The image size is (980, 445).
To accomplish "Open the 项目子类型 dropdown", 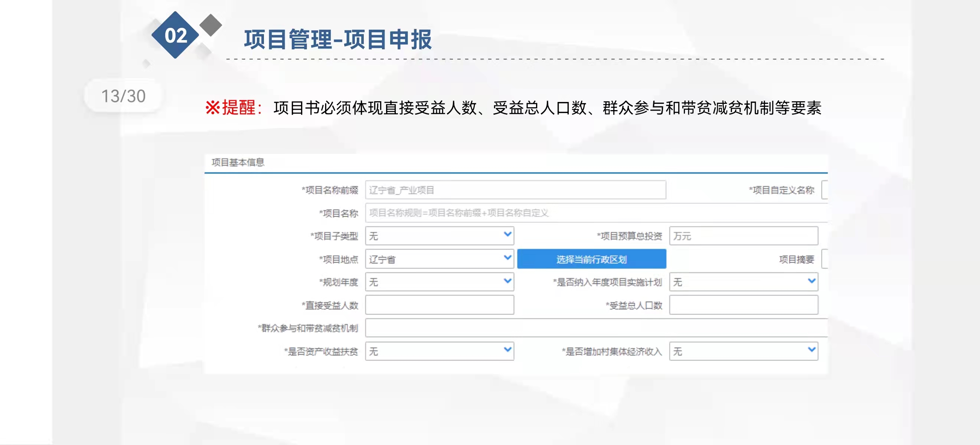I will coord(440,236).
